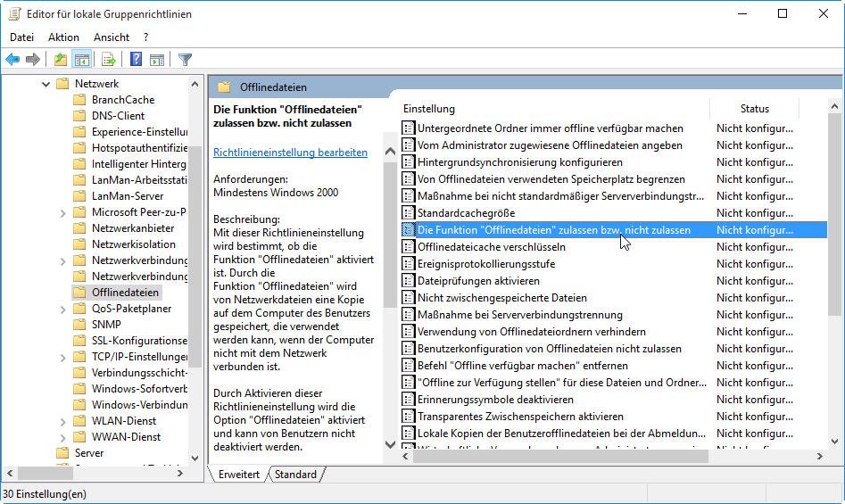Select 'Transparentes Zwischenspeichern aktivieren' setting
The image size is (845, 504).
tap(520, 417)
